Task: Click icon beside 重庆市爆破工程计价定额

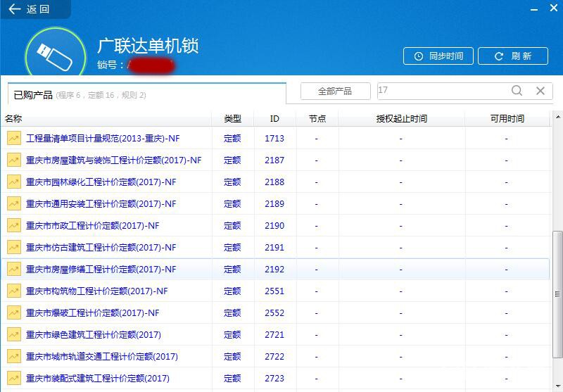Action: [x=14, y=312]
